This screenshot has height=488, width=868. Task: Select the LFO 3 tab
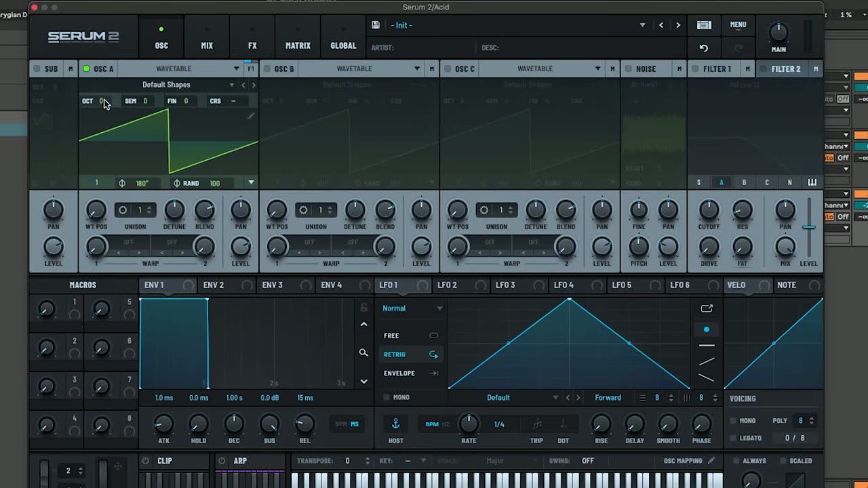tap(519, 285)
